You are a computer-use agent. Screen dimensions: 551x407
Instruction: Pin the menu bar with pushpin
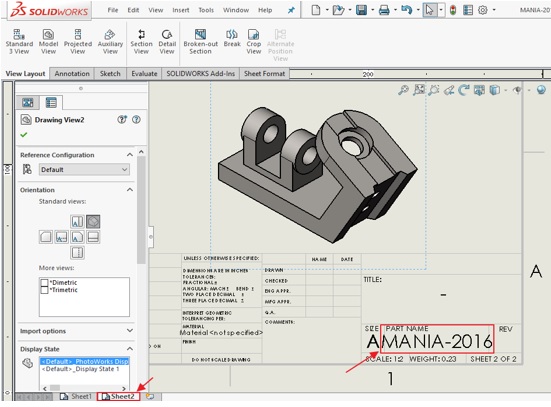[291, 10]
